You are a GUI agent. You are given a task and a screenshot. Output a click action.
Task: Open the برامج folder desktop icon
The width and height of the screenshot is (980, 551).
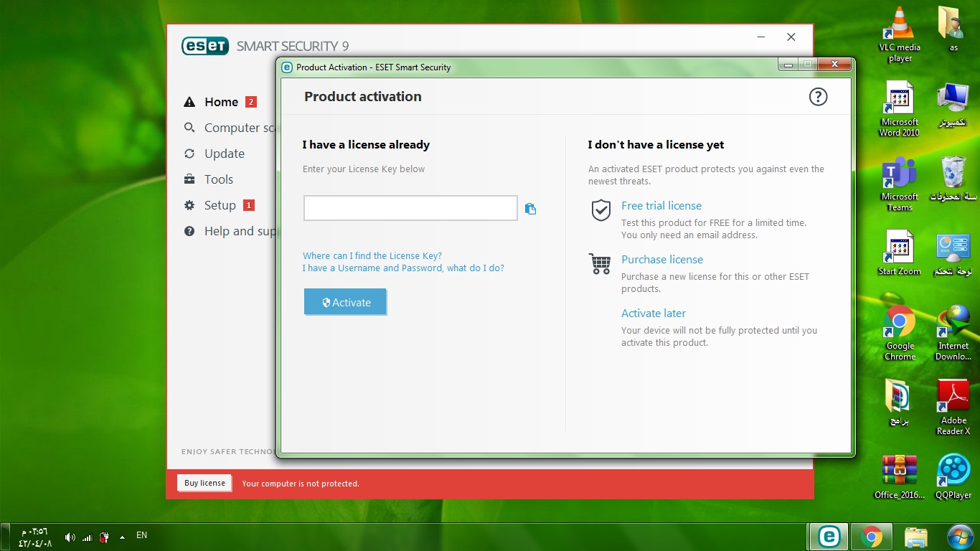tap(900, 402)
